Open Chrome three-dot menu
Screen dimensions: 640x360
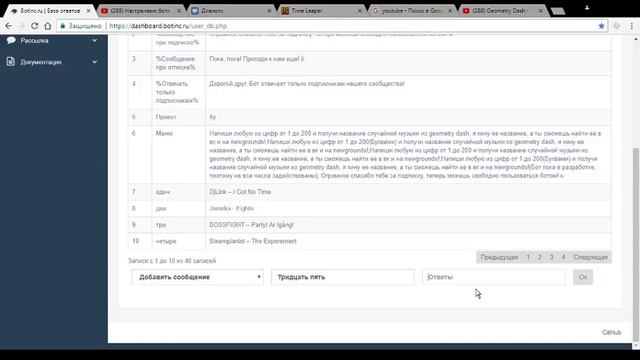[x=631, y=26]
